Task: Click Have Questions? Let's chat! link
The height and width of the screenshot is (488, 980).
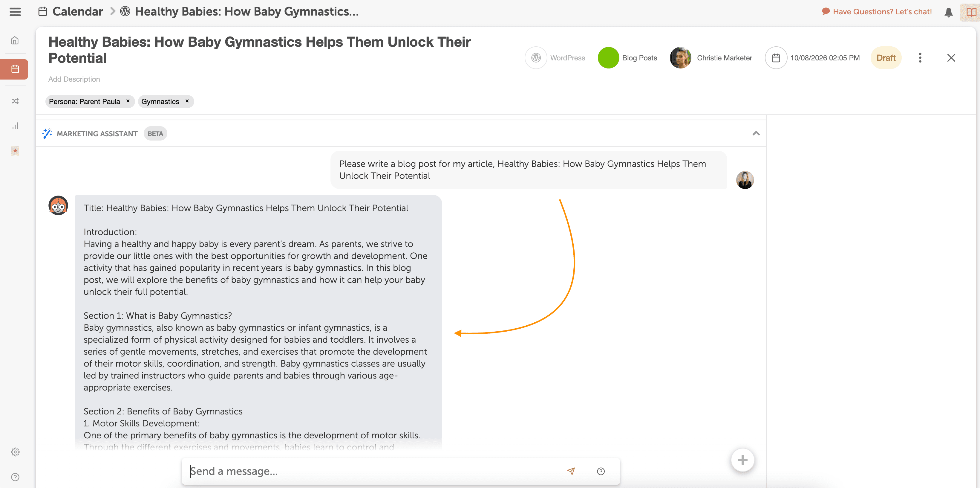Action: (x=881, y=11)
